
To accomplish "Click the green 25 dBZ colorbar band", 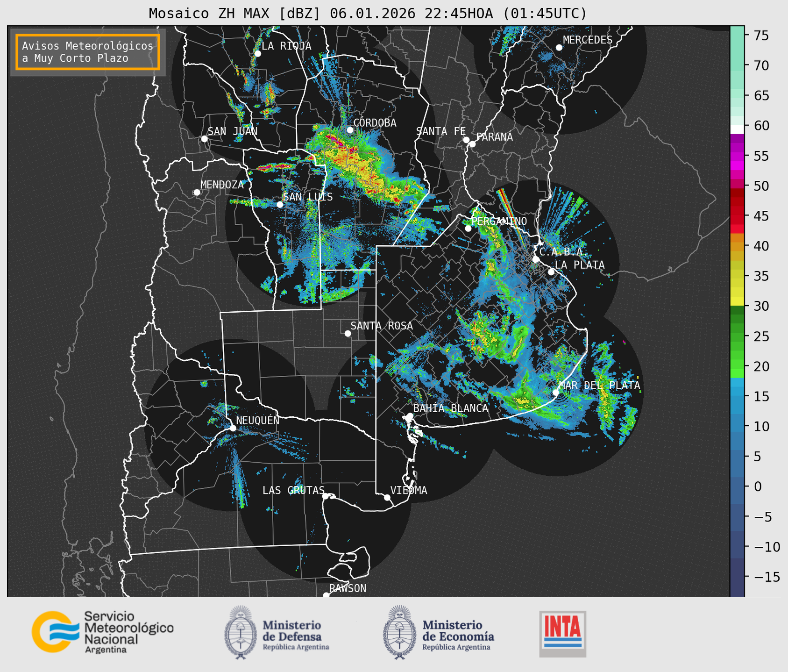I will point(737,336).
